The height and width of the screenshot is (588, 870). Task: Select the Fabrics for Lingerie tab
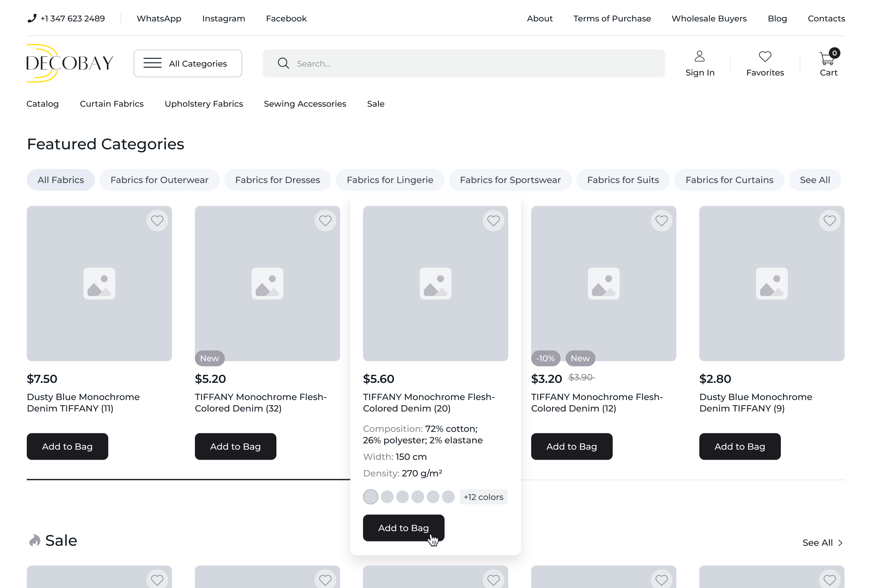tap(390, 180)
